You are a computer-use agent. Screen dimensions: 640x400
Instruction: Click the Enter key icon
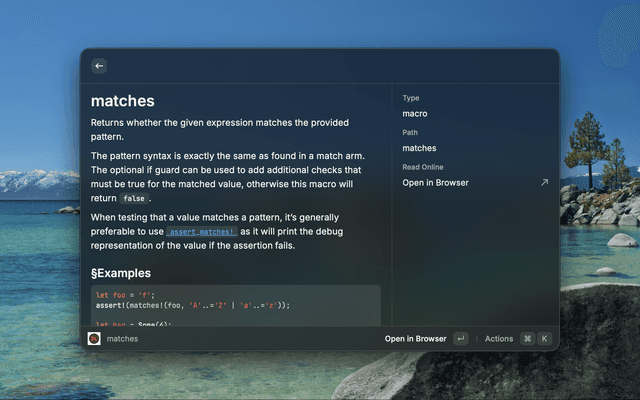tap(460, 339)
